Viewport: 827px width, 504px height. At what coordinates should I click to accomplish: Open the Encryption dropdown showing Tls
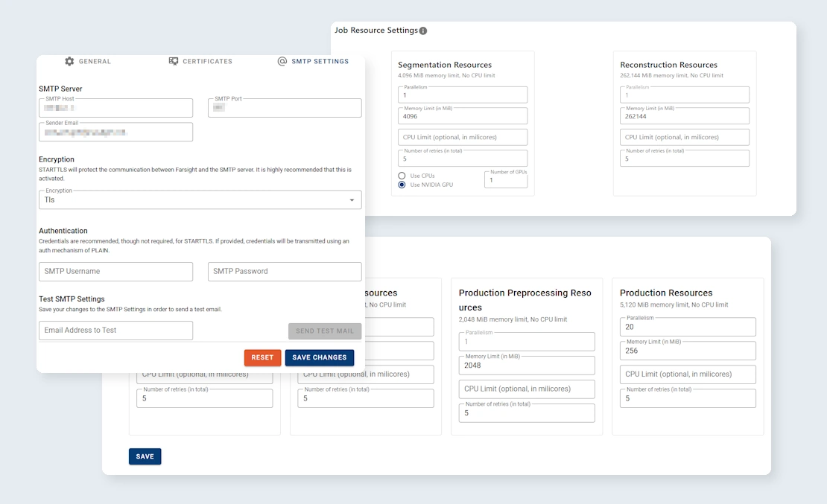pyautogui.click(x=199, y=200)
